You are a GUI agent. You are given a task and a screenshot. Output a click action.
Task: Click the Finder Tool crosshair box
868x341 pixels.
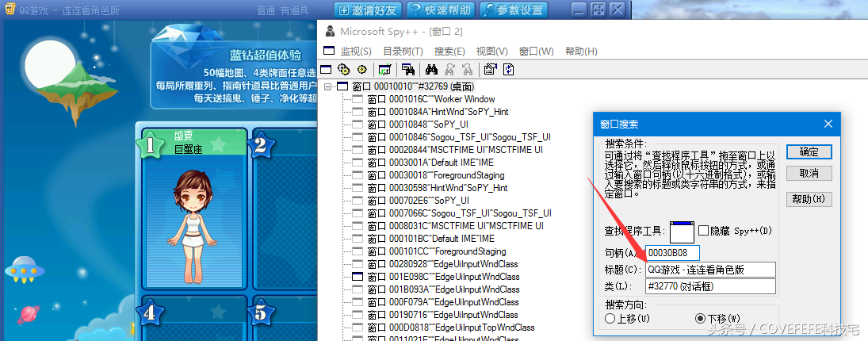point(682,232)
